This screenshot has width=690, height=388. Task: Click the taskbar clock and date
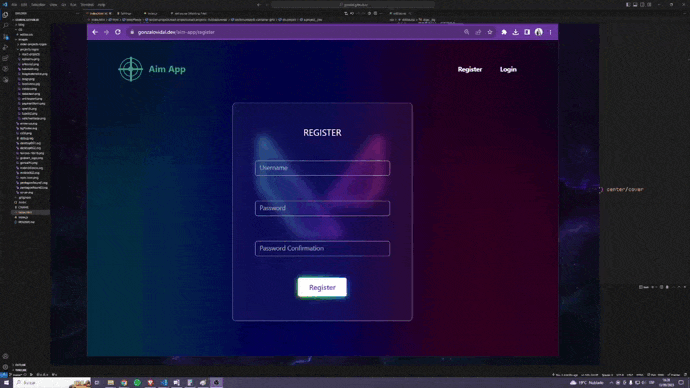[x=666, y=383]
